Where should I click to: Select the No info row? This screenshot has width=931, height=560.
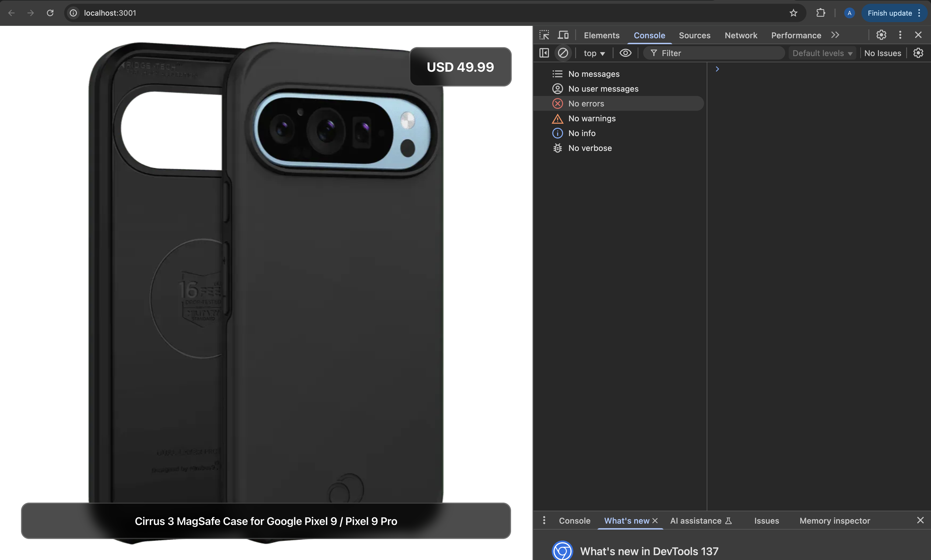[x=619, y=133]
